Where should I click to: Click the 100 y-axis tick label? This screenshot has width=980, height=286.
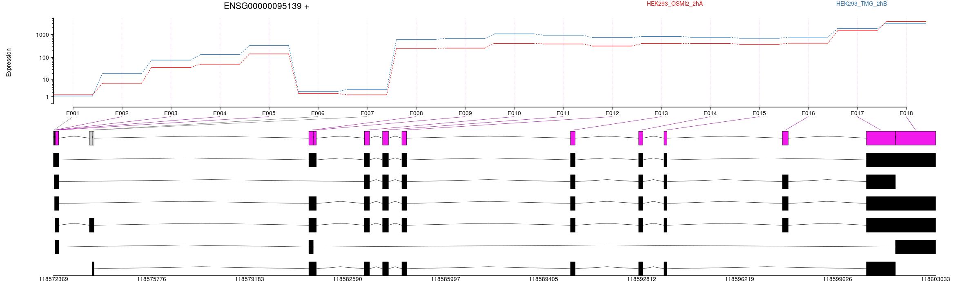click(x=45, y=58)
